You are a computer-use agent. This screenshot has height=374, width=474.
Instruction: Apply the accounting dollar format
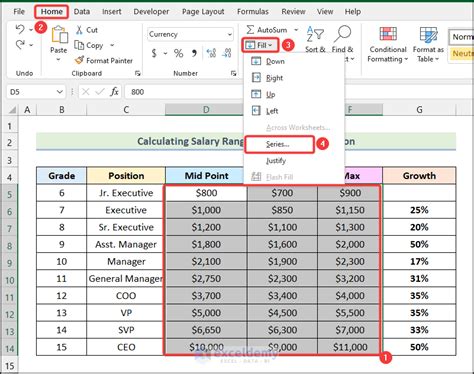154,53
